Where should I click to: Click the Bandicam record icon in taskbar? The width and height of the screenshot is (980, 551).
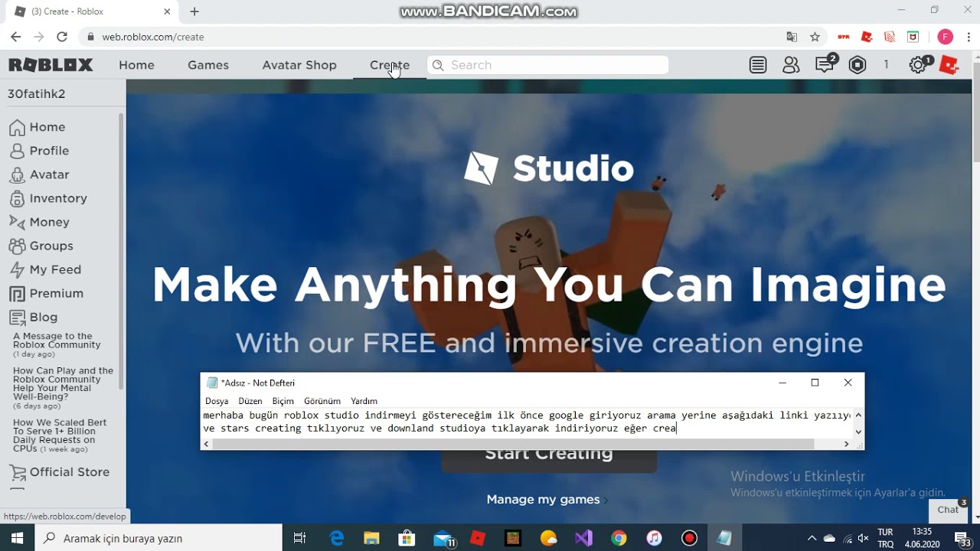[x=689, y=538]
